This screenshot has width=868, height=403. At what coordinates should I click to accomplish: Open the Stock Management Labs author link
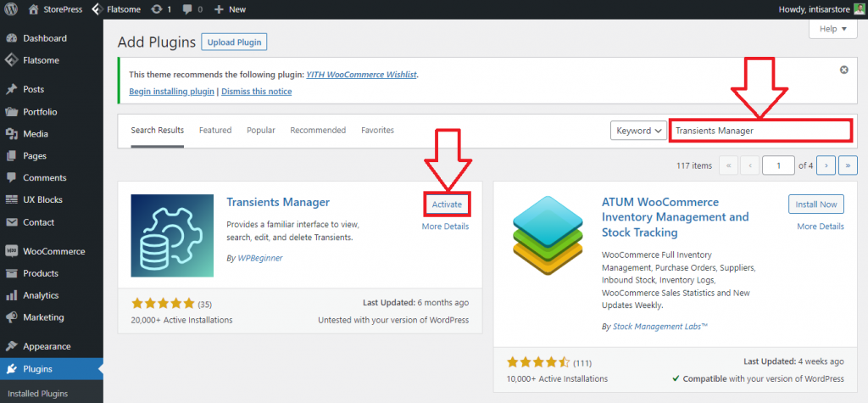point(660,327)
